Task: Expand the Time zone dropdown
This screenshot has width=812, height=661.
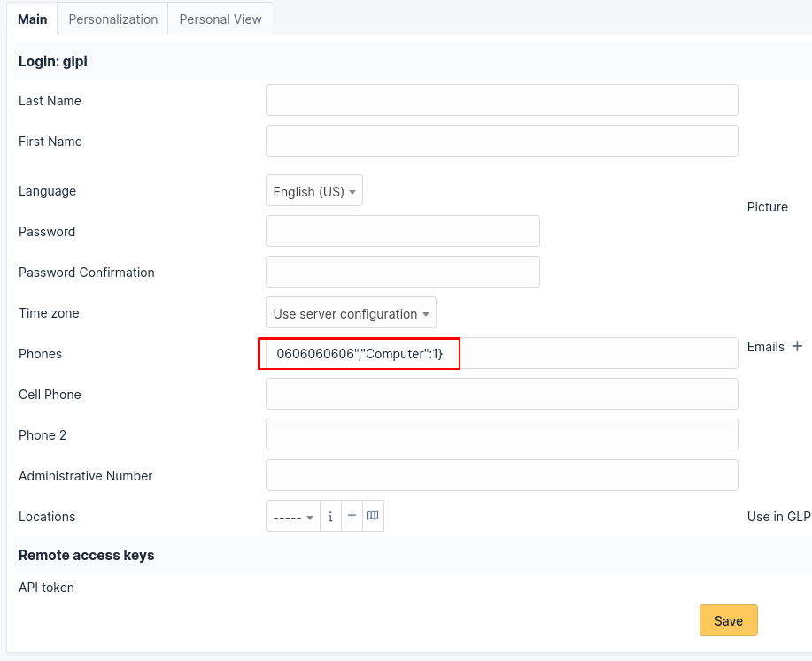Action: pyautogui.click(x=351, y=313)
